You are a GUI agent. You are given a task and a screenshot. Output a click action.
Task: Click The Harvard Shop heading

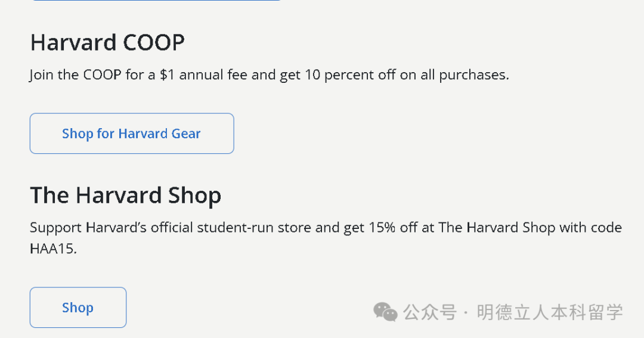pos(126,196)
